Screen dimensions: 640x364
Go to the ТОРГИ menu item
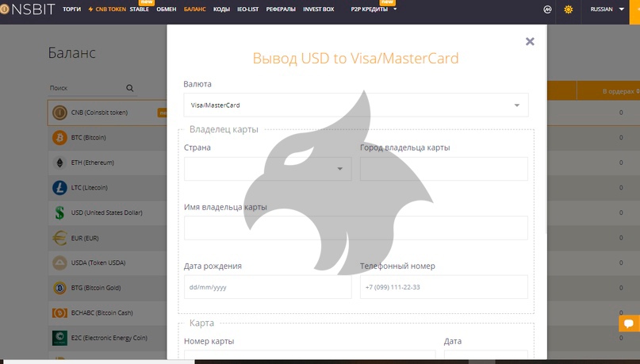pos(71,10)
